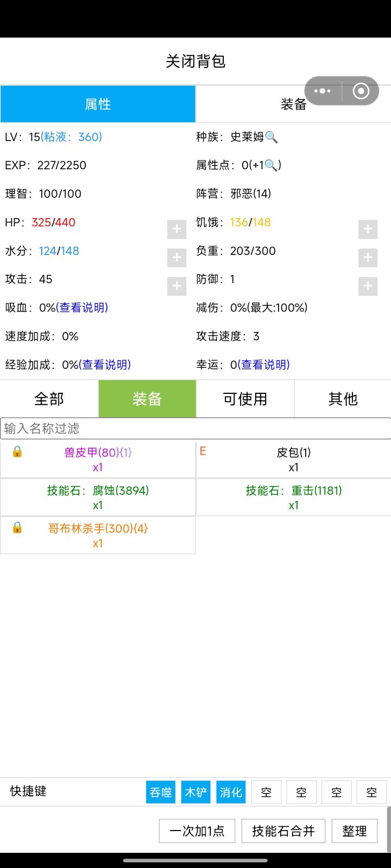Viewport: 391px width, 868px height.
Task: Tap the plus button for 饥饿
Action: point(368,229)
